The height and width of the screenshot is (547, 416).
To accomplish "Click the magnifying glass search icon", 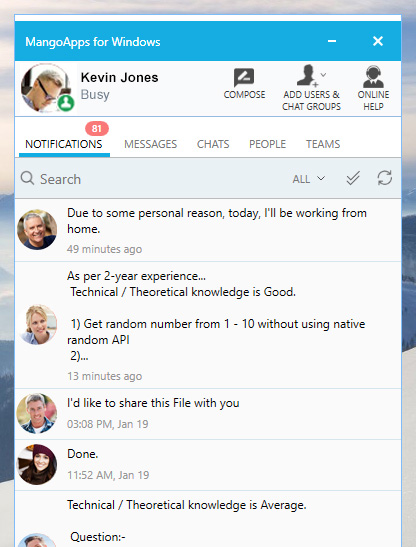I will pos(27,178).
